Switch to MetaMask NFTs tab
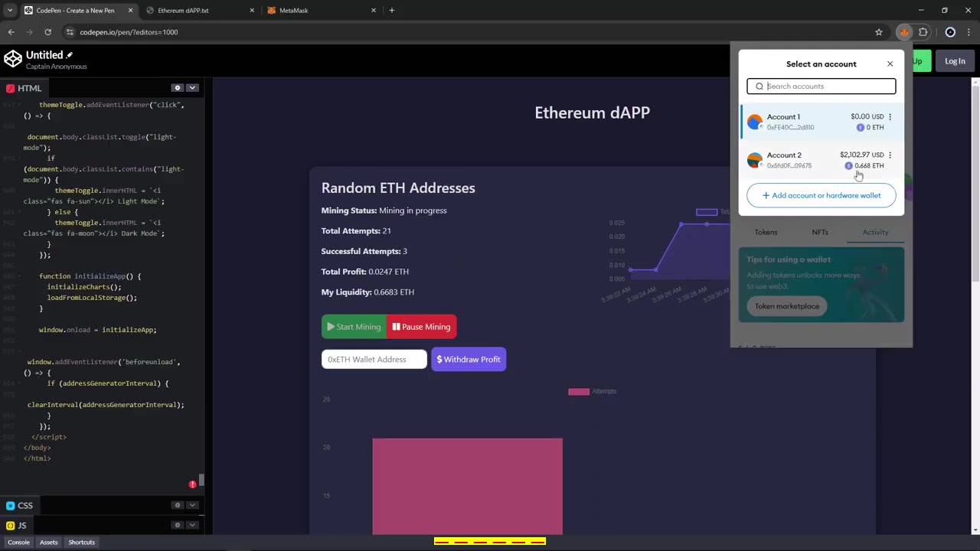Image resolution: width=980 pixels, height=551 pixels. coord(820,233)
